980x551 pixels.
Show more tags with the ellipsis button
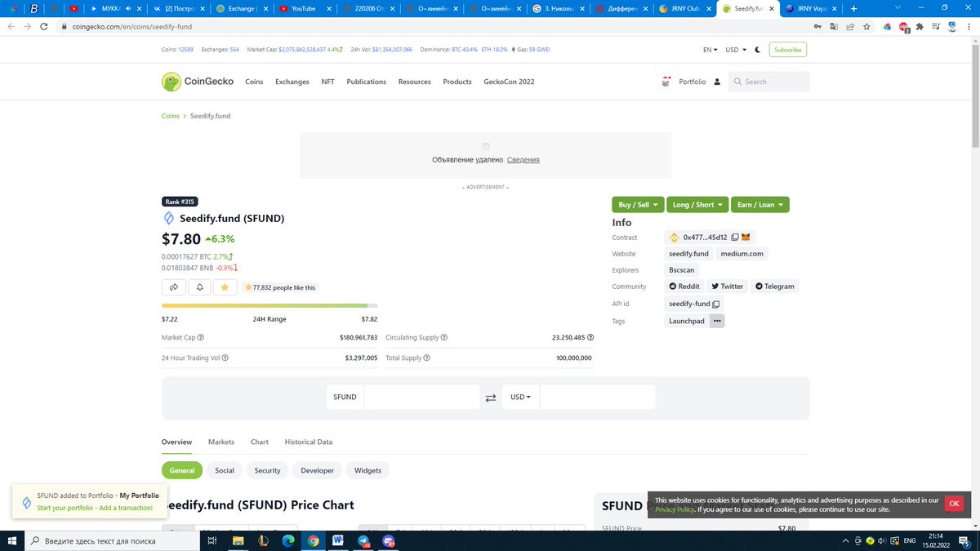tap(717, 321)
